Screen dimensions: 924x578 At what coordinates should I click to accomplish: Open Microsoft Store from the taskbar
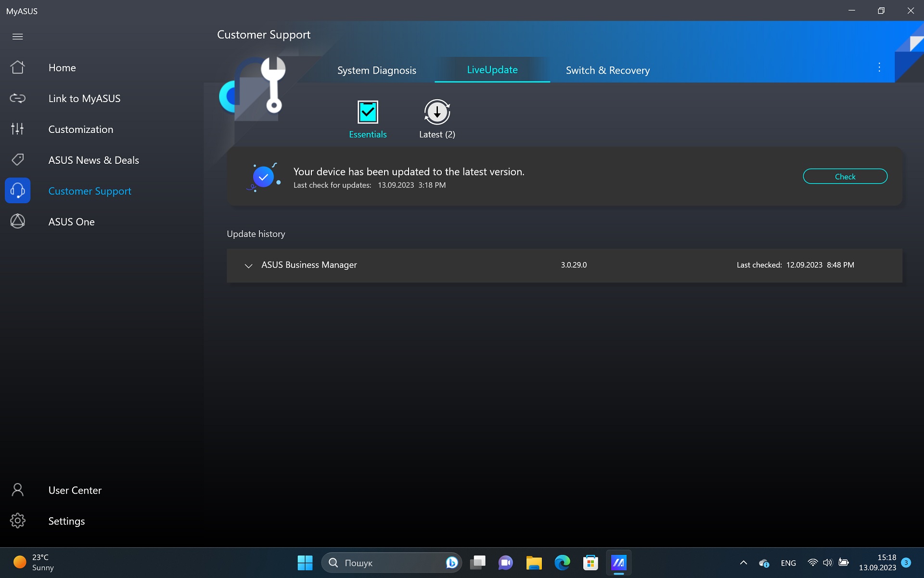click(x=590, y=563)
